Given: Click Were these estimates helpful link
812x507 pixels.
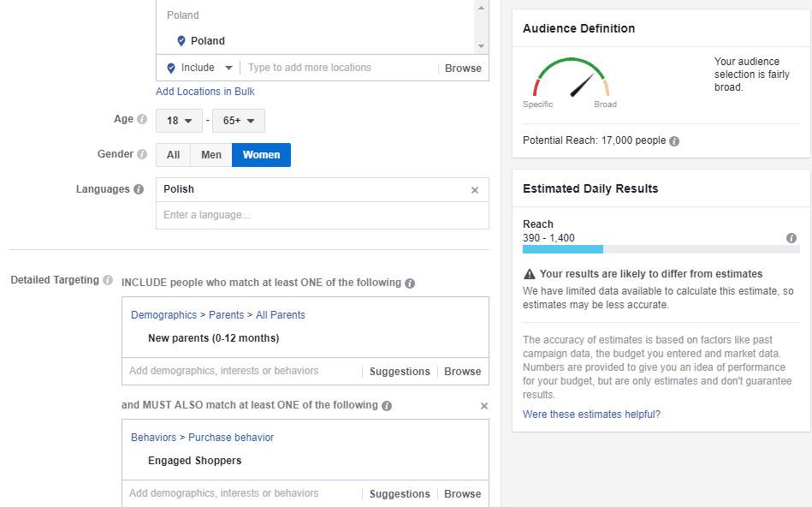Looking at the screenshot, I should tap(591, 415).
